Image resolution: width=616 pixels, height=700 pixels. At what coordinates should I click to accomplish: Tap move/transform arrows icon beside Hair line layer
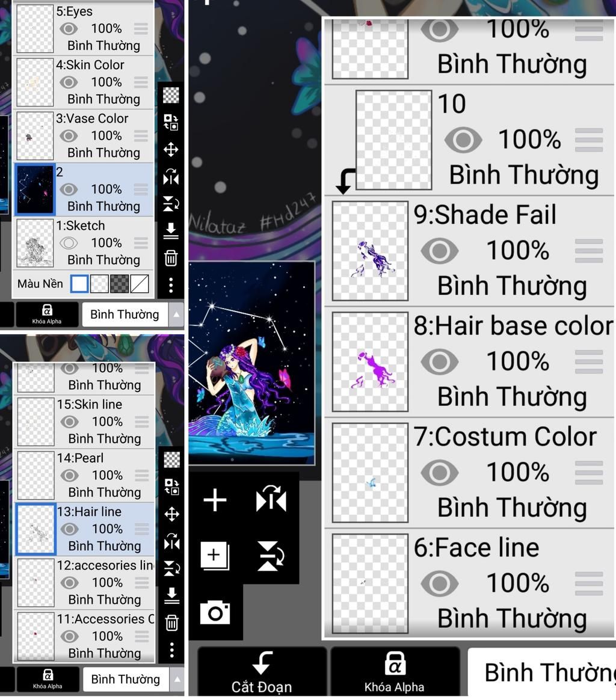point(171,514)
